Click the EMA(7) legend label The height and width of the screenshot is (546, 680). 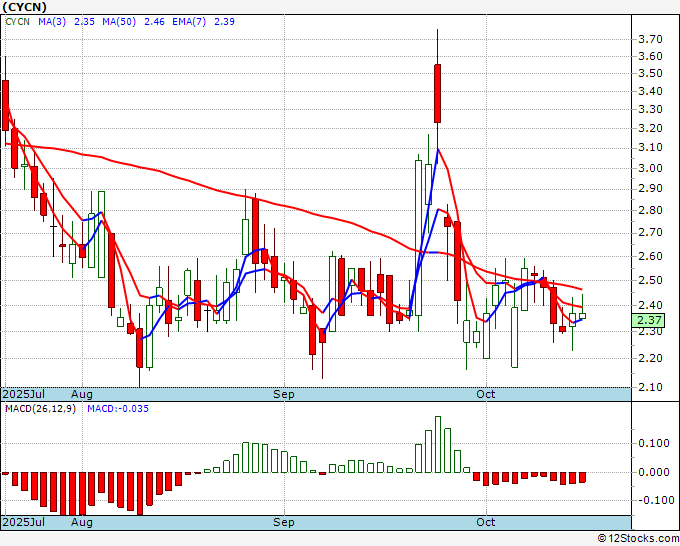point(189,22)
